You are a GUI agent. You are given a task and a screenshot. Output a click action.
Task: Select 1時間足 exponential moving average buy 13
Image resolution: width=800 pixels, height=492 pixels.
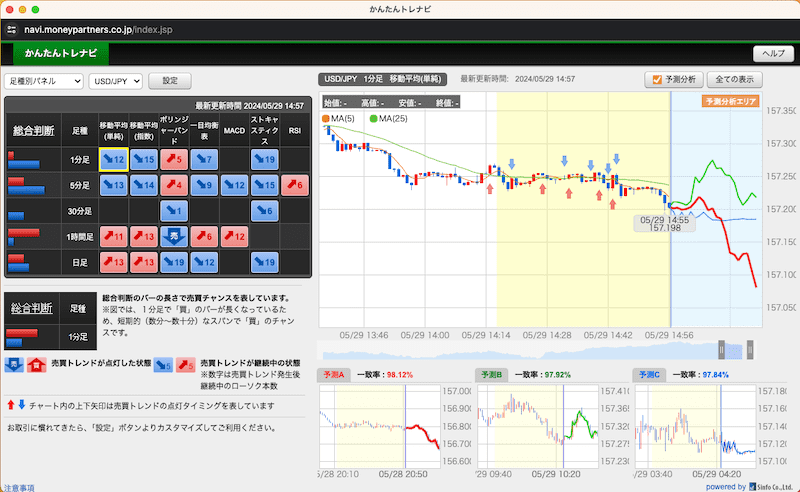click(143, 237)
